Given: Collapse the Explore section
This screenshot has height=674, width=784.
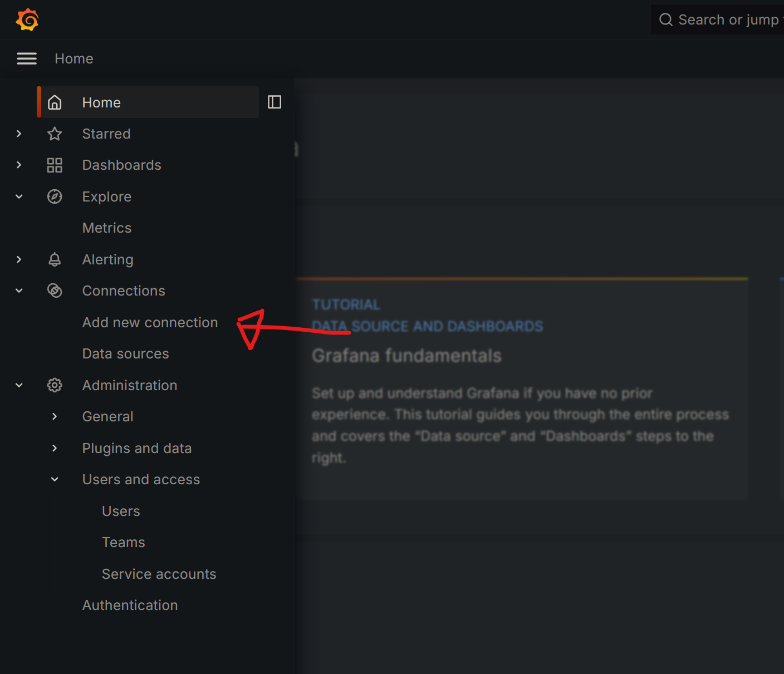Looking at the screenshot, I should [18, 196].
